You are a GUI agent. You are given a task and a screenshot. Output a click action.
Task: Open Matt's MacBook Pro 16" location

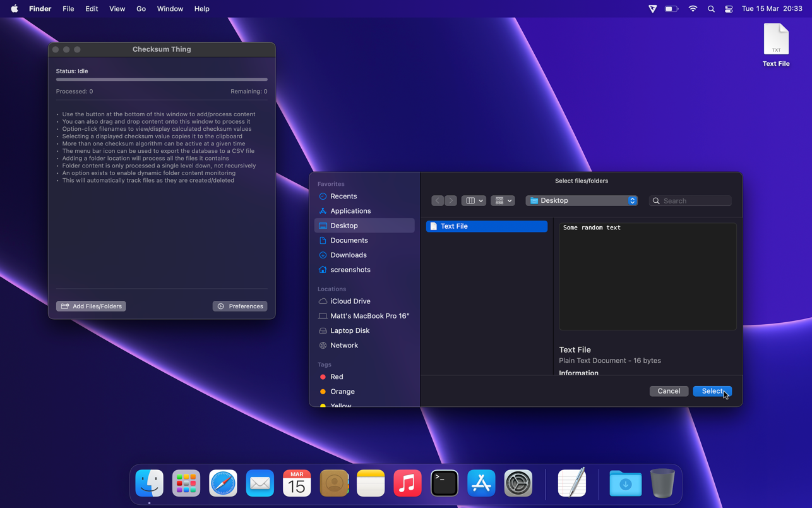[364, 316]
